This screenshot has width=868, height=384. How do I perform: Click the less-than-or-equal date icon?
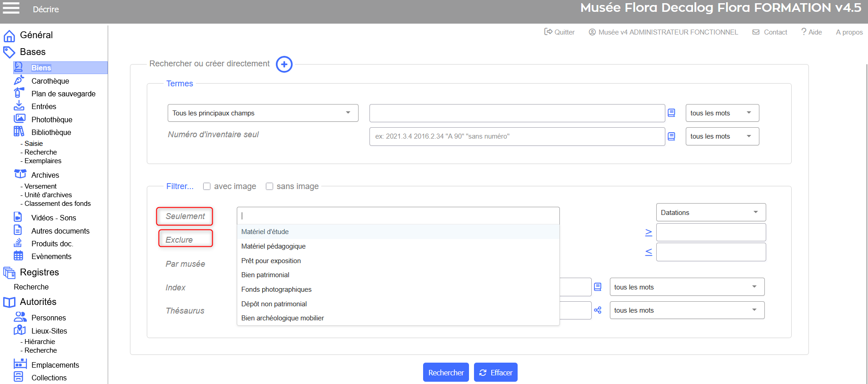click(649, 252)
